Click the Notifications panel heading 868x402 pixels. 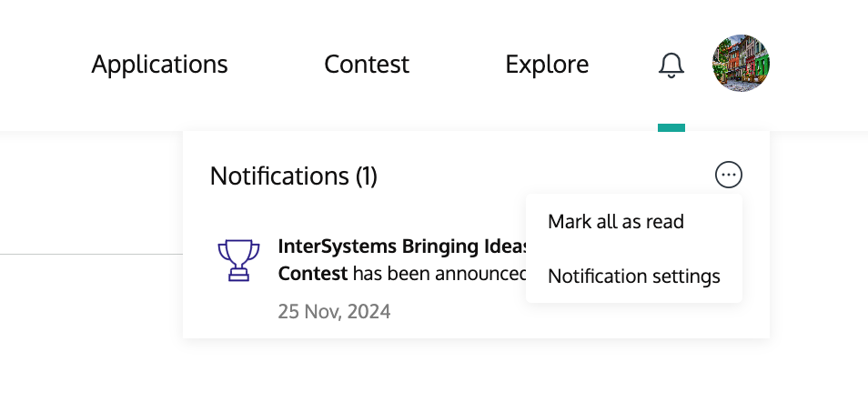(293, 176)
